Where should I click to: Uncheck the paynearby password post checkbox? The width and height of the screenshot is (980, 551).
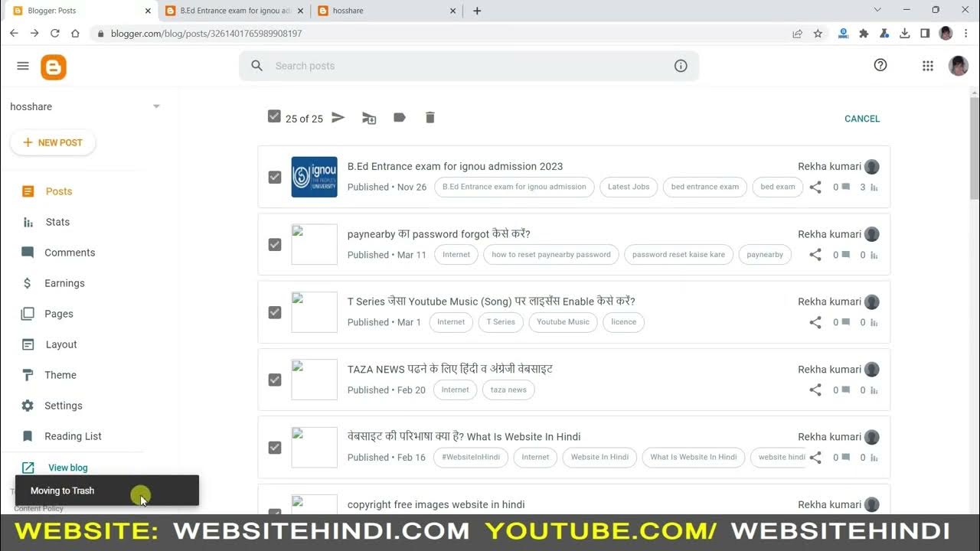(275, 245)
